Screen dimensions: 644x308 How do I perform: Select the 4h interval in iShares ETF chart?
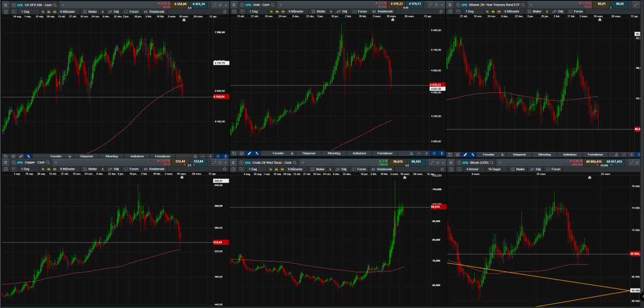(493, 11)
